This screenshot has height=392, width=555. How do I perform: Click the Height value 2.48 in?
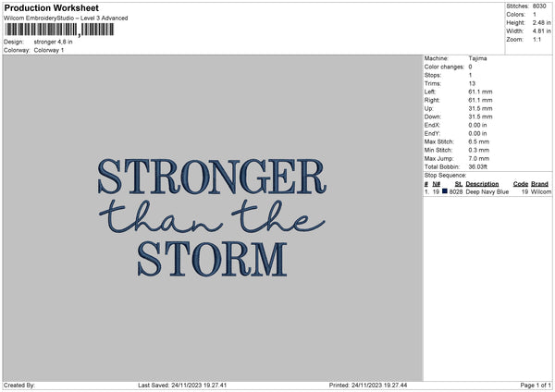point(541,22)
